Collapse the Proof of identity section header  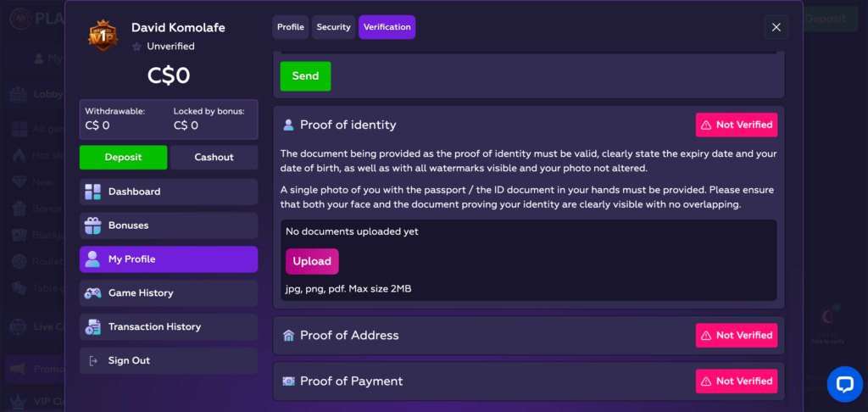pyautogui.click(x=529, y=125)
